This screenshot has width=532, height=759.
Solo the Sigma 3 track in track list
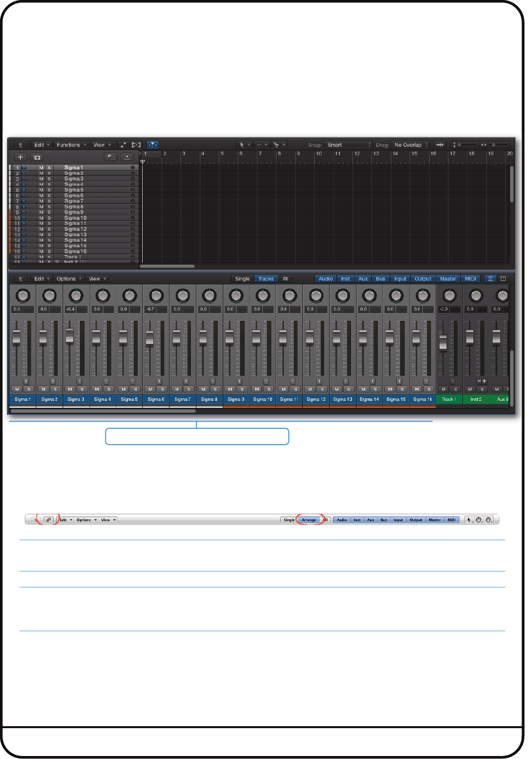click(x=49, y=179)
